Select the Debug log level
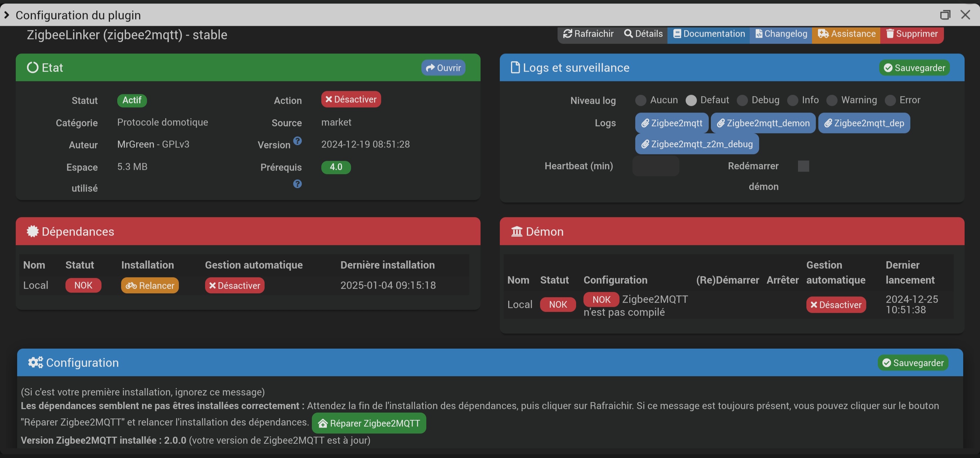 [742, 100]
